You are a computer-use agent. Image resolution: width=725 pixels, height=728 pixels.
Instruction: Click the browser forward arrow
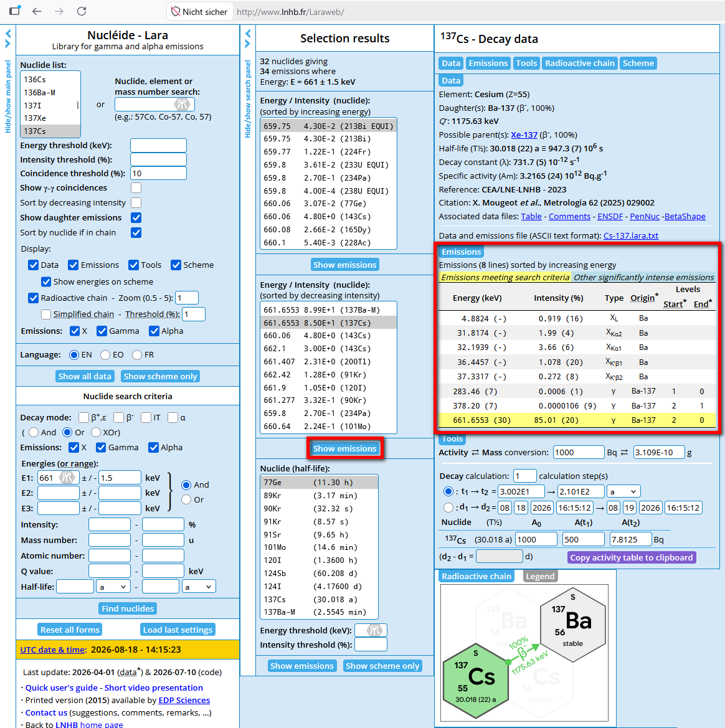click(59, 11)
